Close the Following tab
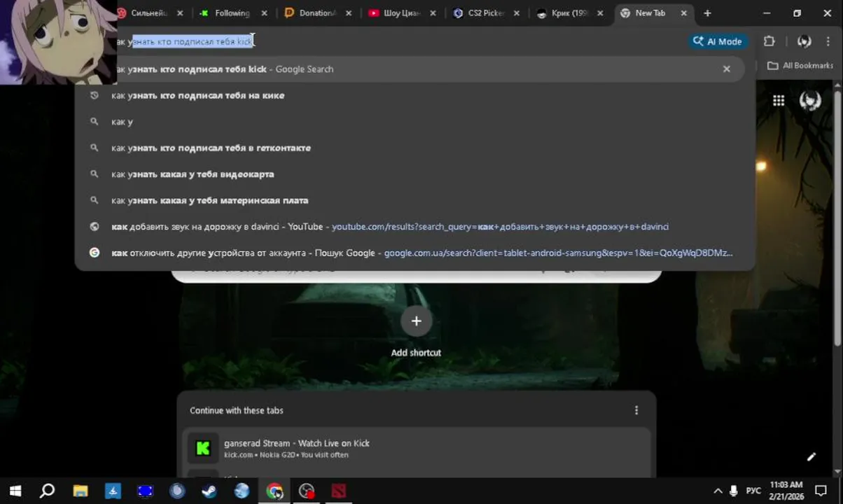The image size is (843, 504). 263,13
